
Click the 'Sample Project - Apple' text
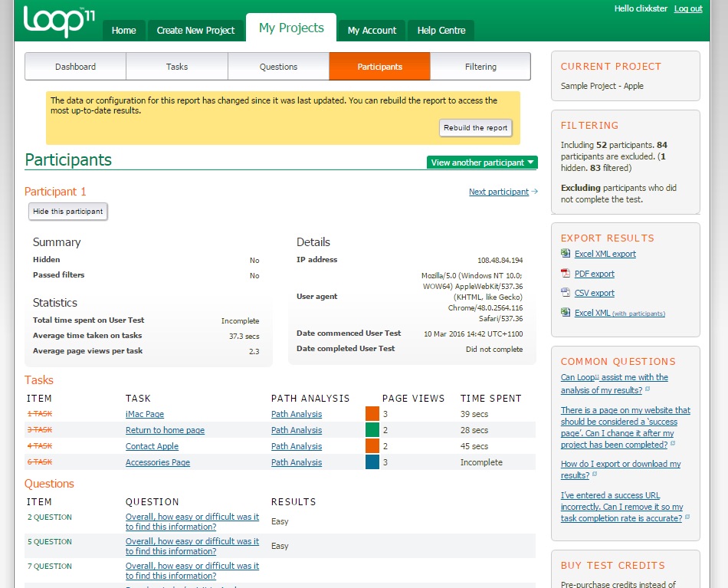point(602,86)
